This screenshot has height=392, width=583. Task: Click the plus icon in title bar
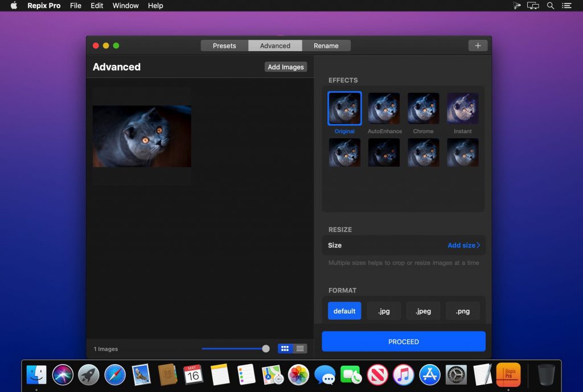[x=478, y=46]
